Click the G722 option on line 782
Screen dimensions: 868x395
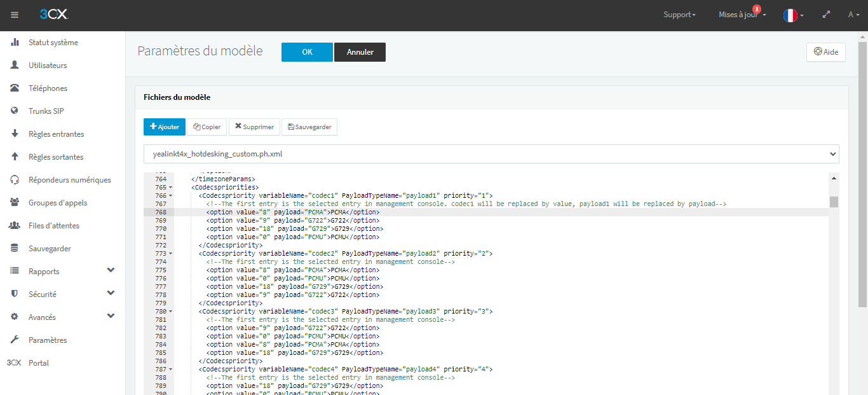tap(293, 328)
